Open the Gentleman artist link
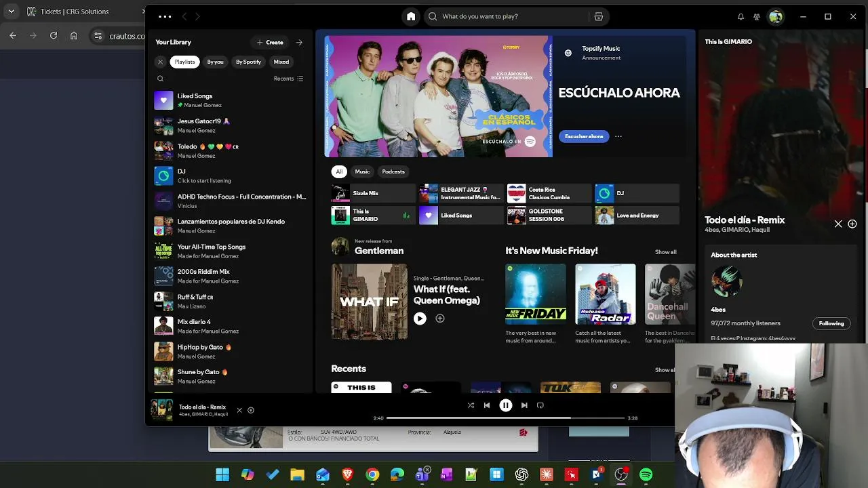The image size is (868, 488). coord(379,251)
